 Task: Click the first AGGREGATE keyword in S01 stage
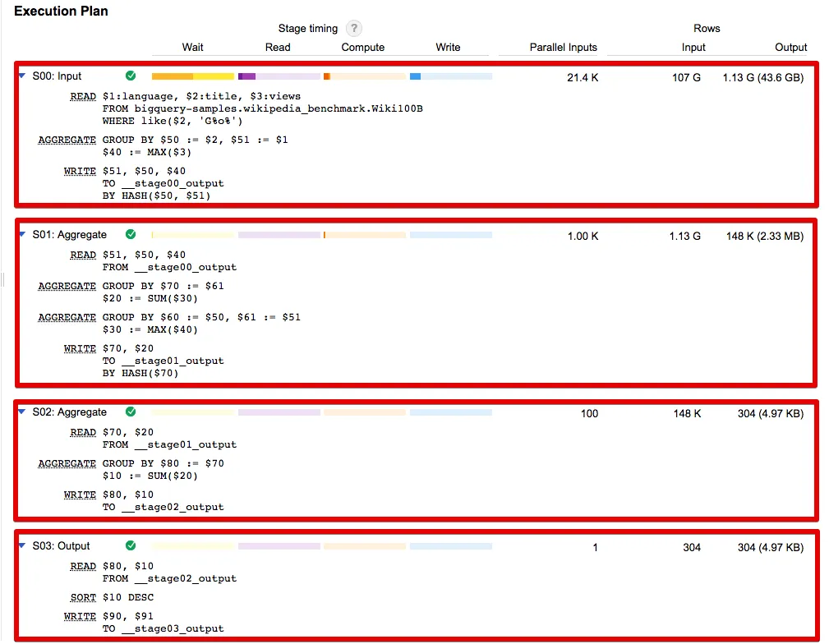67,286
